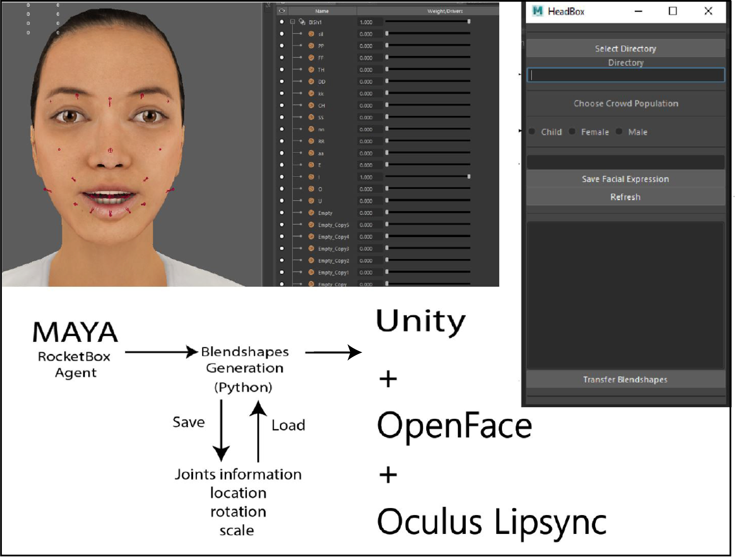Click the blendshape deformer icon beside BlSh1

point(302,22)
